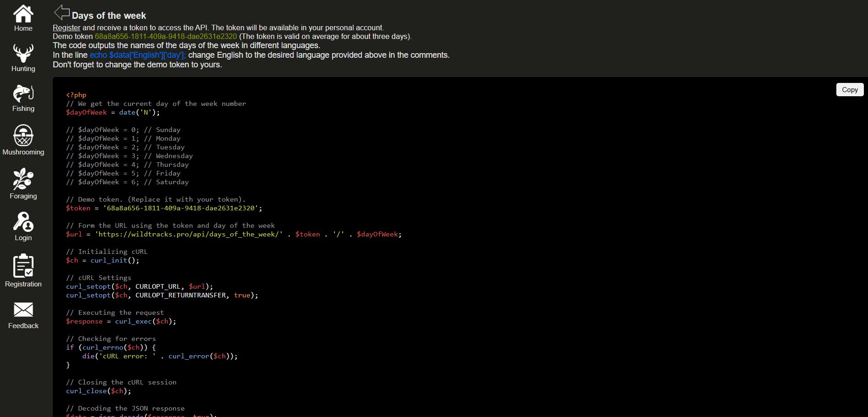Image resolution: width=868 pixels, height=417 pixels.
Task: Click the Registration clipboard icon
Action: 23,266
